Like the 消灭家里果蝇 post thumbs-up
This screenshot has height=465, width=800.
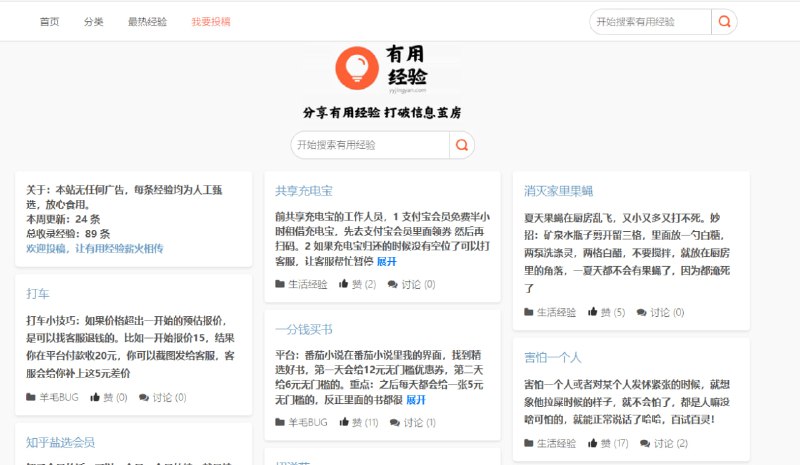[592, 312]
